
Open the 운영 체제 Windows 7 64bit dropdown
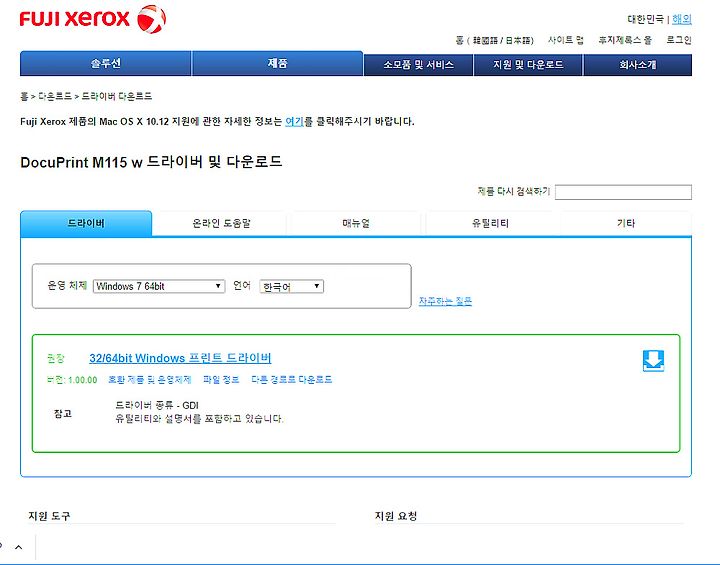coord(159,286)
